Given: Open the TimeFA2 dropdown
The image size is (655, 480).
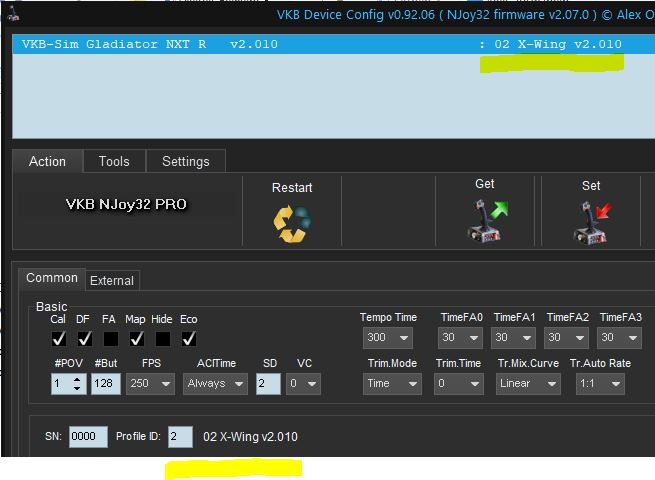Looking at the screenshot, I should [x=566, y=338].
